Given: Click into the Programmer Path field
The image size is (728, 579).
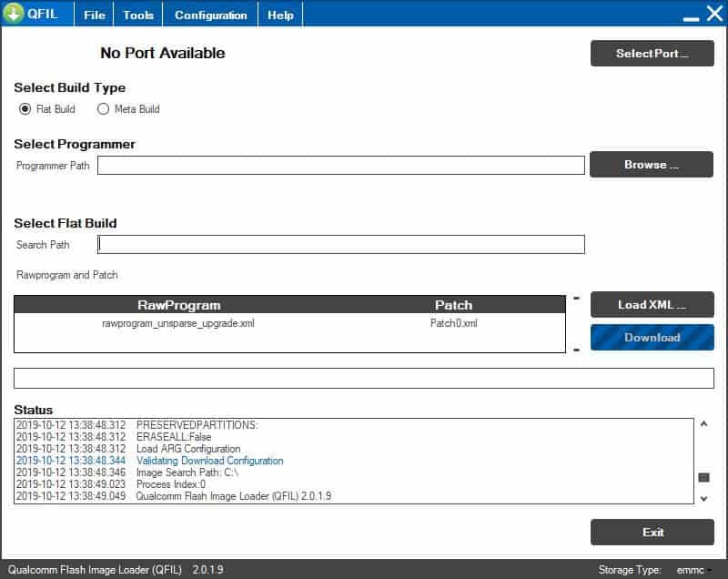Looking at the screenshot, I should (x=340, y=166).
